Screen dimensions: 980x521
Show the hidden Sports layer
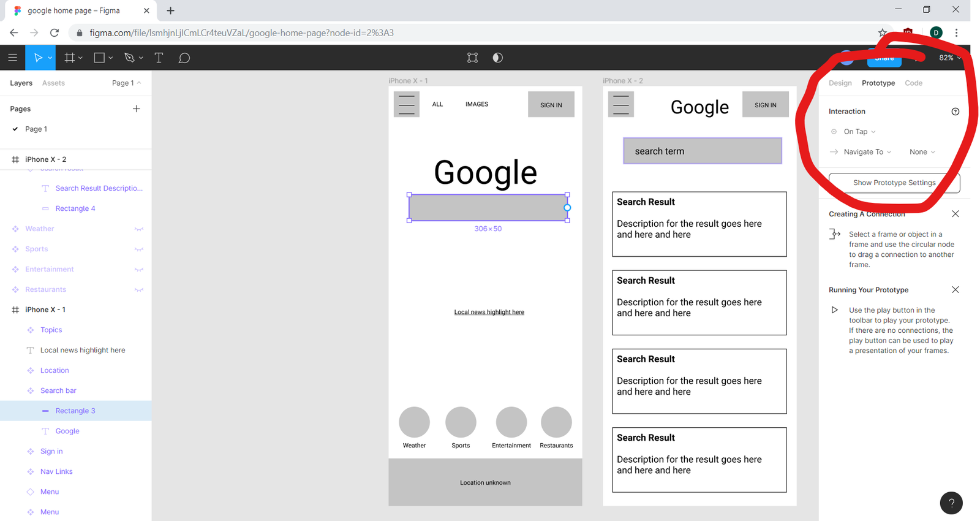coord(139,249)
